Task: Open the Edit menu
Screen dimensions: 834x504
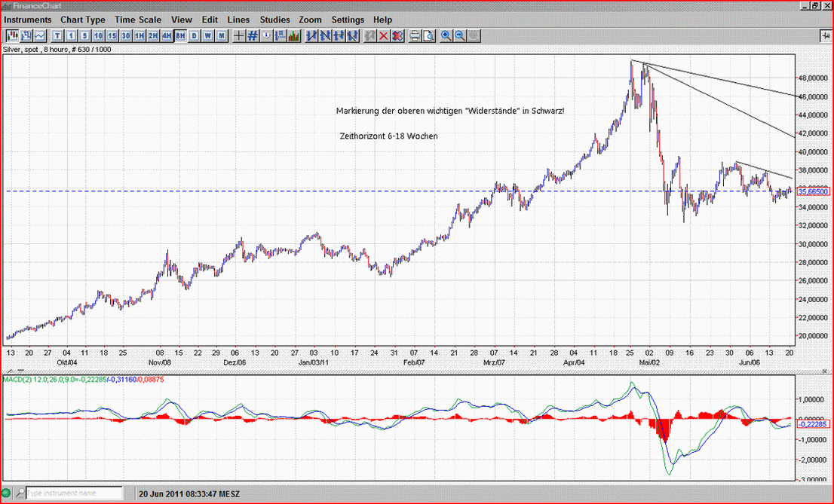Action: (x=210, y=20)
